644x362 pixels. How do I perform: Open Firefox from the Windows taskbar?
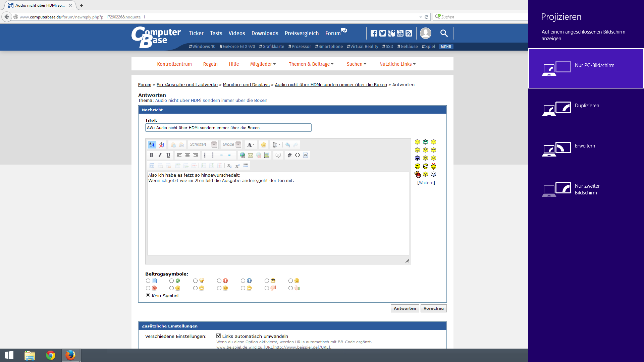tap(70, 355)
